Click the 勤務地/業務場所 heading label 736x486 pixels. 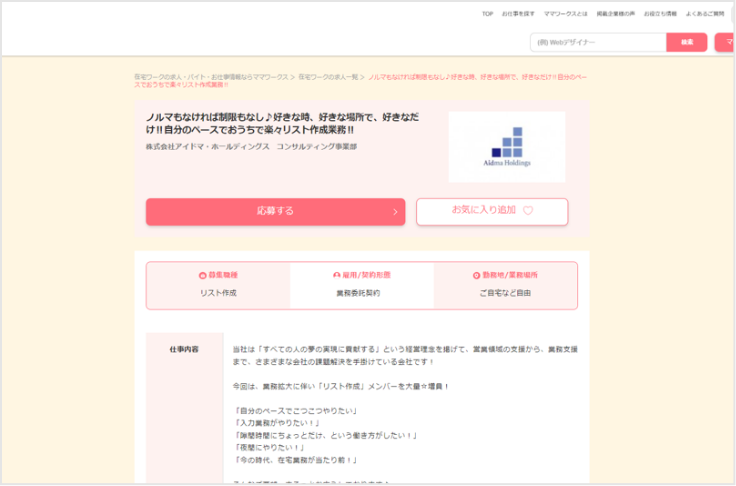pyautogui.click(x=510, y=275)
